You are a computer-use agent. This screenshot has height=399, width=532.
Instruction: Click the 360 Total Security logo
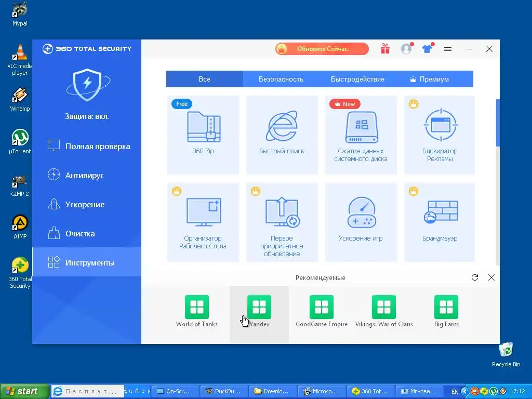(87, 49)
